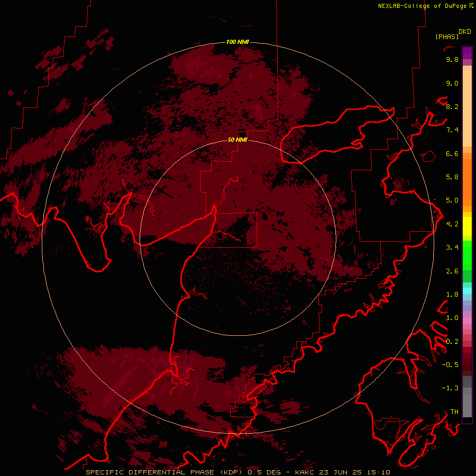Pick the yellow swatch beside 4.2
The width and height of the screenshot is (476, 476).
click(x=467, y=225)
